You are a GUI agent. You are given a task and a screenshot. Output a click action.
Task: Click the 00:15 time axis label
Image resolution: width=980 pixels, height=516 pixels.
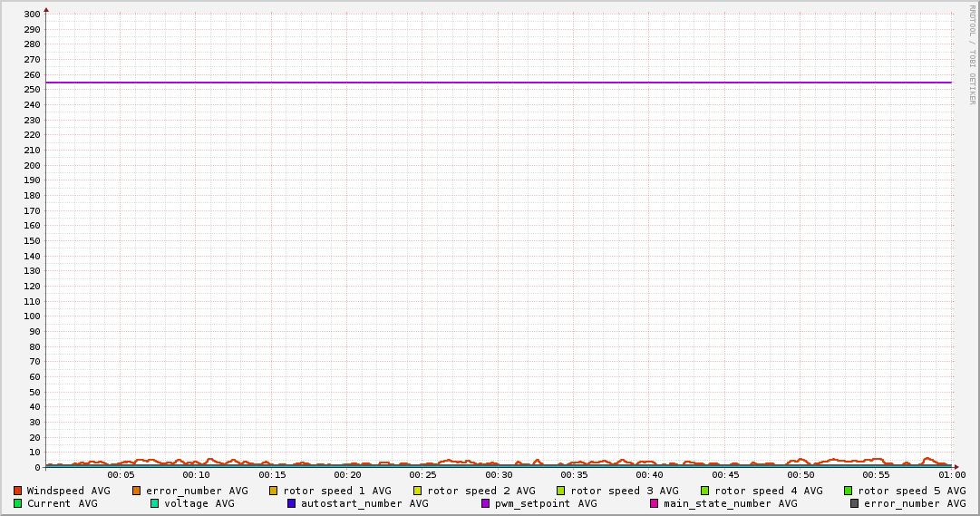coord(272,475)
